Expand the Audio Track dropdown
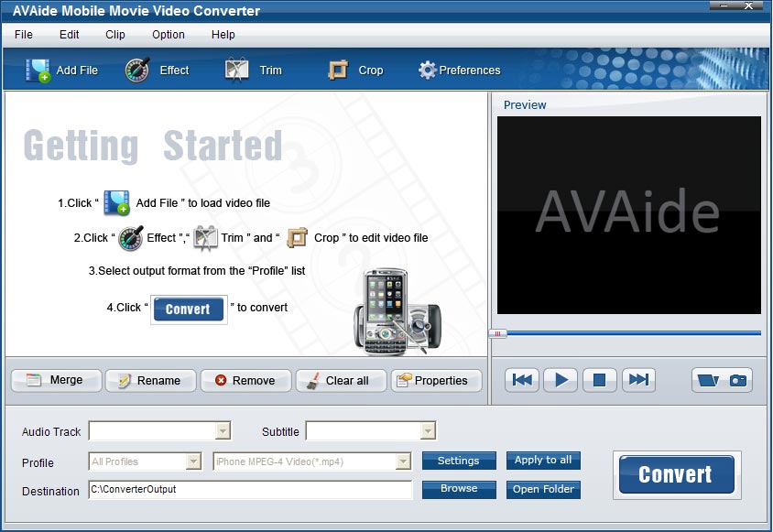The width and height of the screenshot is (773, 532). point(223,431)
